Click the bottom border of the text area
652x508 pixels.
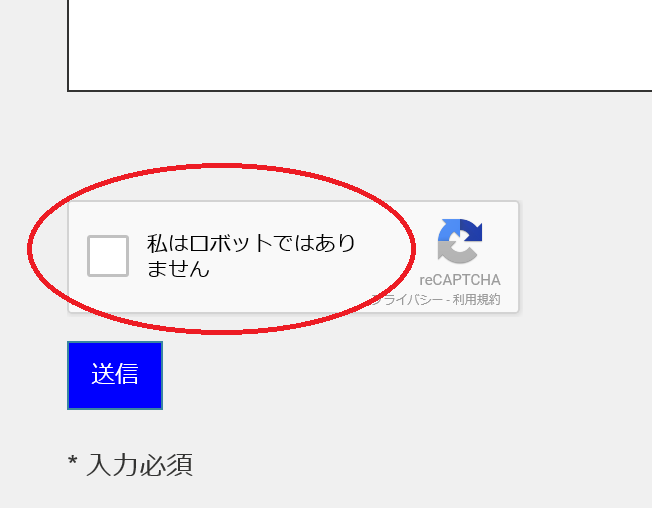point(360,90)
